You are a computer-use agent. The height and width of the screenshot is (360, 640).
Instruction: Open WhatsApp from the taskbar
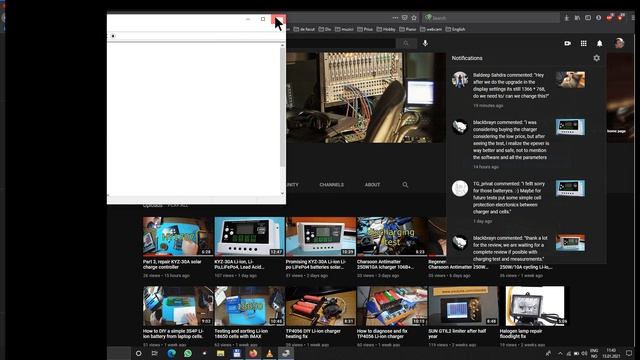pyautogui.click(x=188, y=353)
